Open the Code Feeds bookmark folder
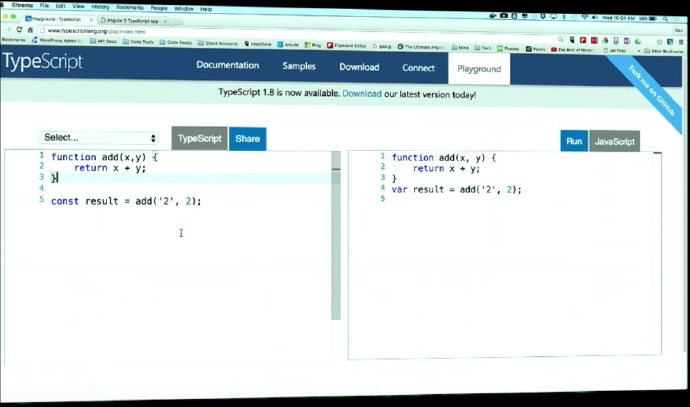 click(x=176, y=42)
